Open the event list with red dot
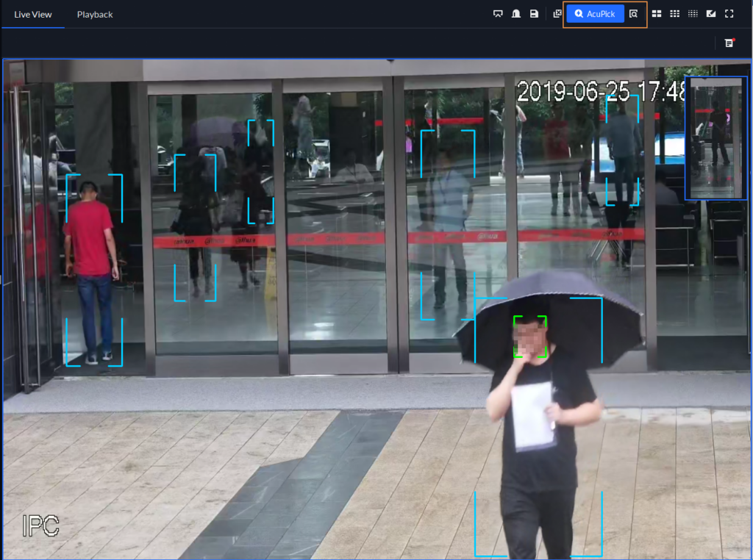753x560 pixels. tap(729, 43)
